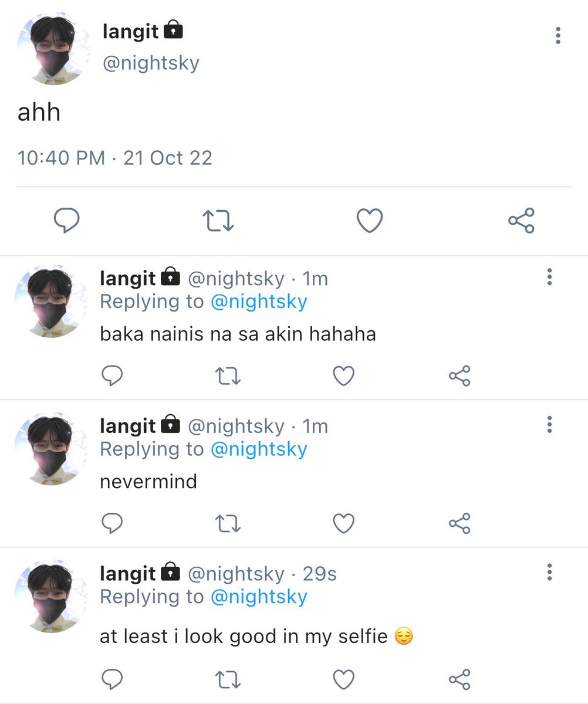The image size is (588, 704).
Task: Open three-dot menu on 'nevermind' reply
Action: (x=549, y=424)
